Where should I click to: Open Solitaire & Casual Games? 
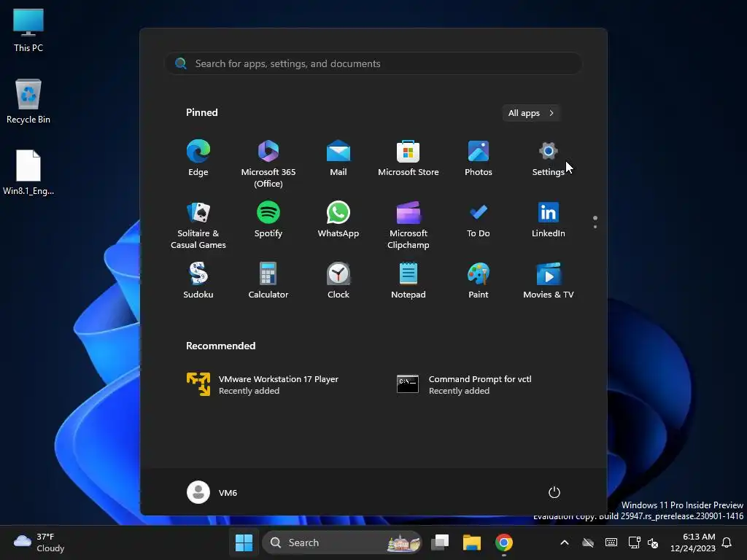pos(198,225)
